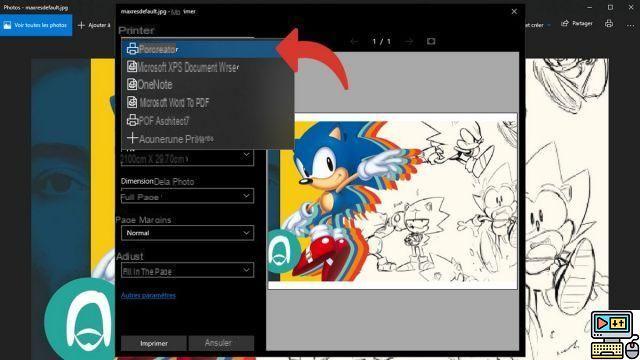Click the add a printer option
Viewport: 640px width, 360px height.
(207, 138)
